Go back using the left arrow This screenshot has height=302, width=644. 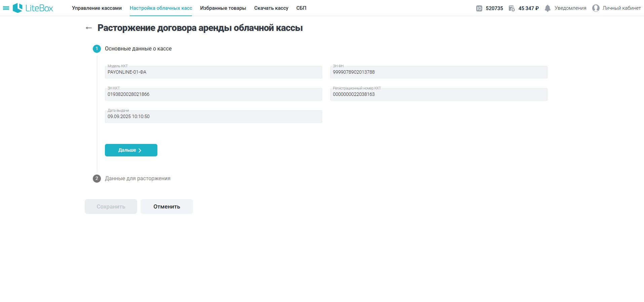[x=89, y=28]
